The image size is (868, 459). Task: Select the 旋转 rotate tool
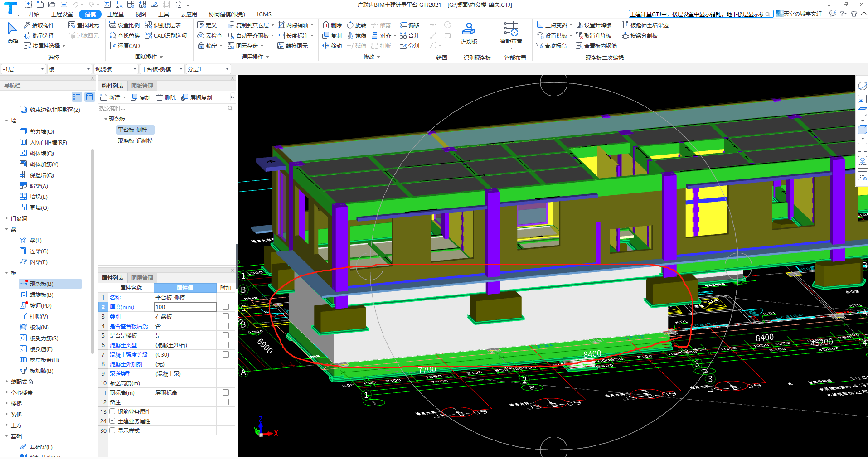[357, 25]
